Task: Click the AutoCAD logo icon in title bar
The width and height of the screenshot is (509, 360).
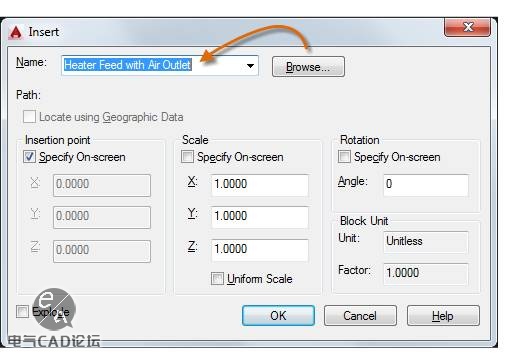Action: point(15,33)
